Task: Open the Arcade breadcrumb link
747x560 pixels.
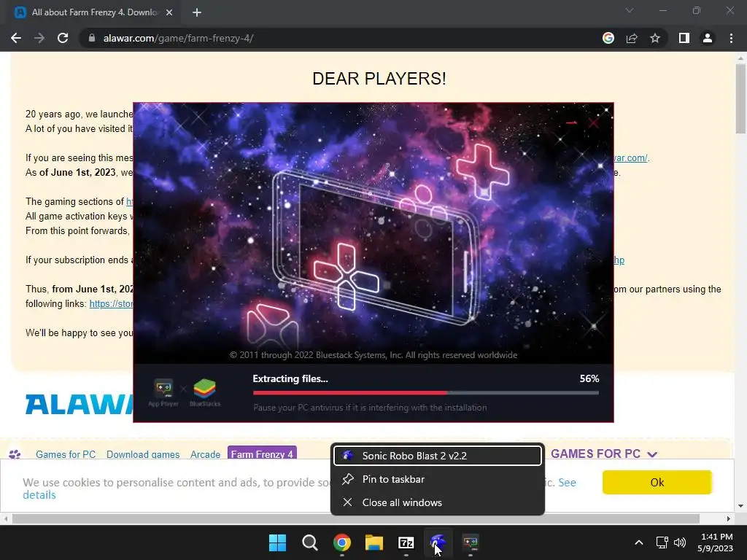Action: (x=205, y=454)
